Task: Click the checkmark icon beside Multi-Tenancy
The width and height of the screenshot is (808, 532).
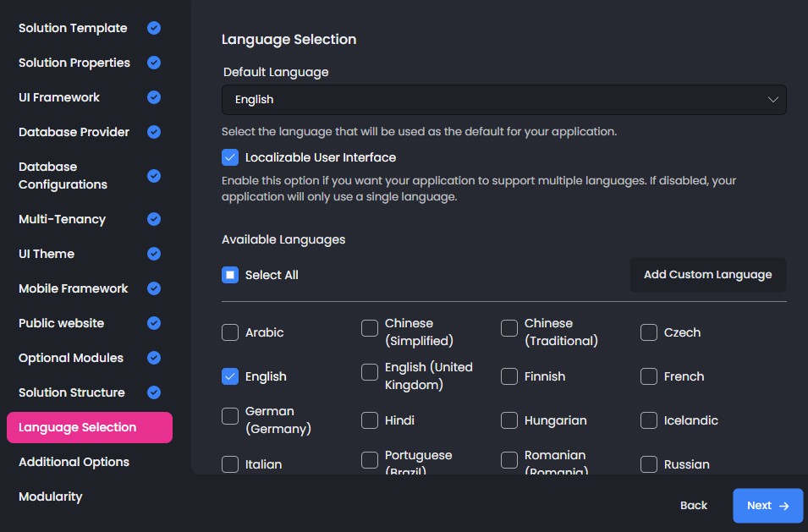Action: tap(154, 219)
